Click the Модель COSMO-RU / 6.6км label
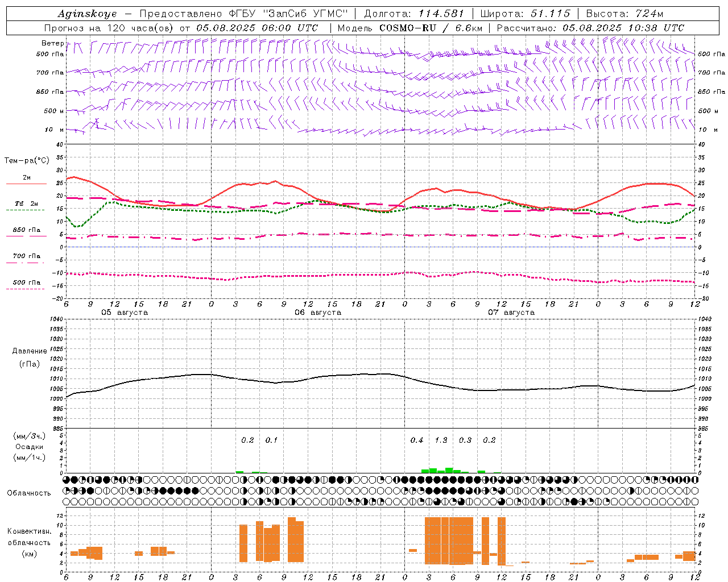The width and height of the screenshot is (728, 582). pos(409,28)
